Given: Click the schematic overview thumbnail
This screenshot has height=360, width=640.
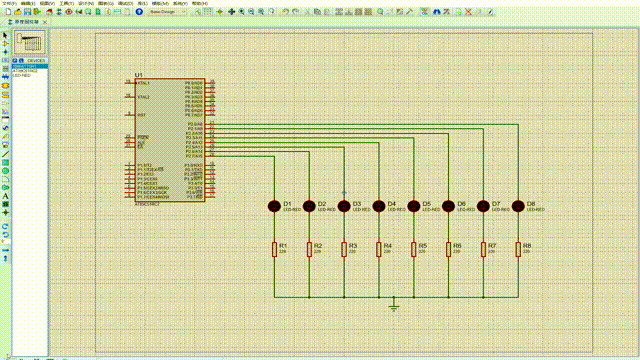Looking at the screenshot, I should tap(30, 42).
